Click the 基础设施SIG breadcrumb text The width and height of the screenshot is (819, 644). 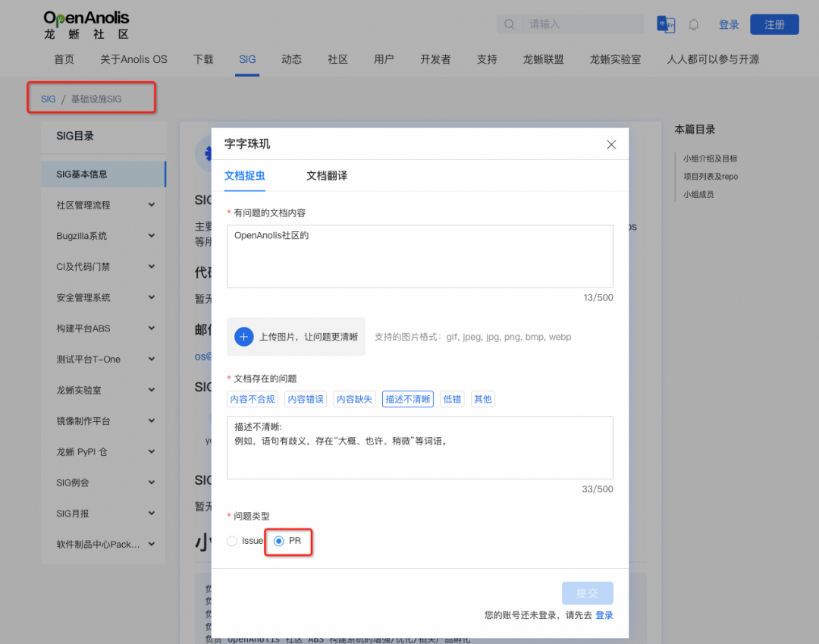point(96,99)
